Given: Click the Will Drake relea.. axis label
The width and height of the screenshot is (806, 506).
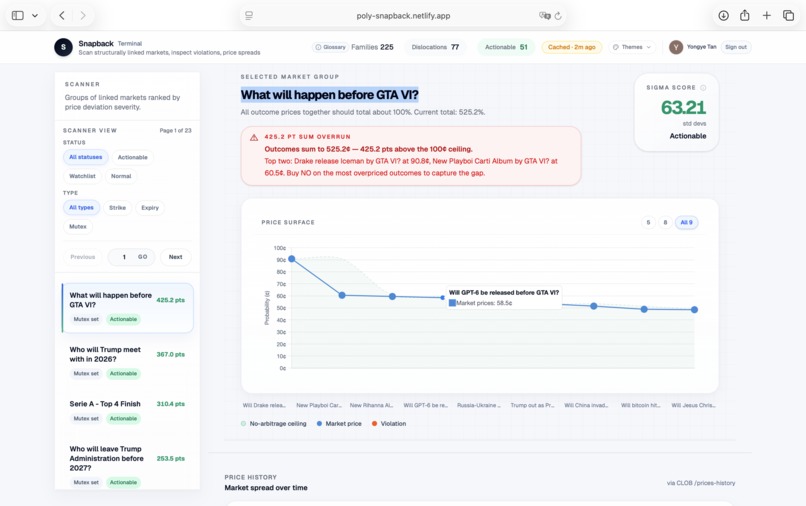Looking at the screenshot, I should [264, 405].
